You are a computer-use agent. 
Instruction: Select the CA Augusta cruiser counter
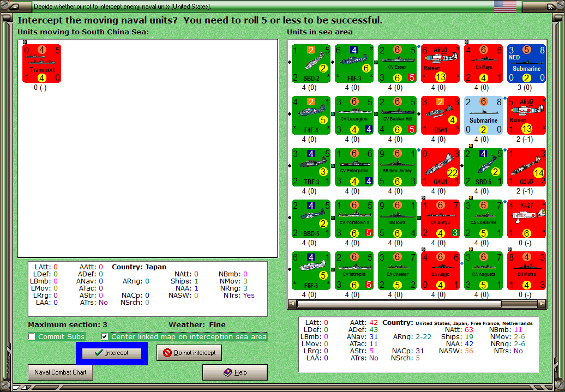pyautogui.click(x=484, y=271)
